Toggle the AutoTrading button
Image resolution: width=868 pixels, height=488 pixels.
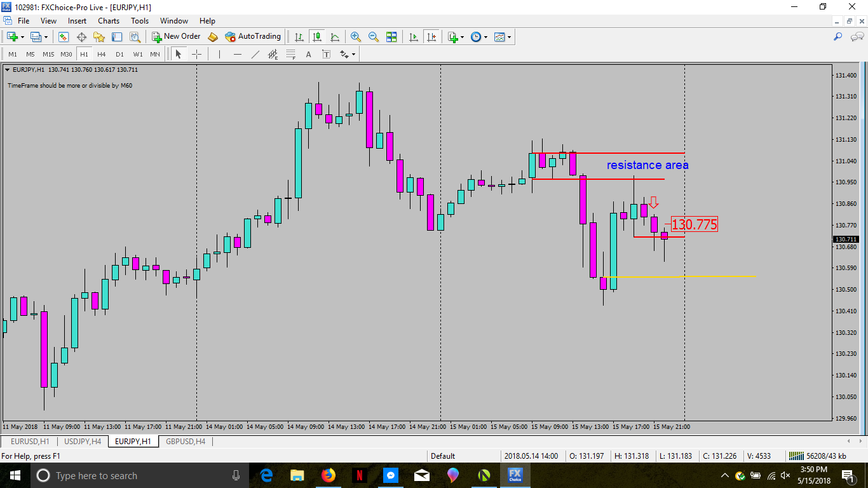click(x=253, y=37)
